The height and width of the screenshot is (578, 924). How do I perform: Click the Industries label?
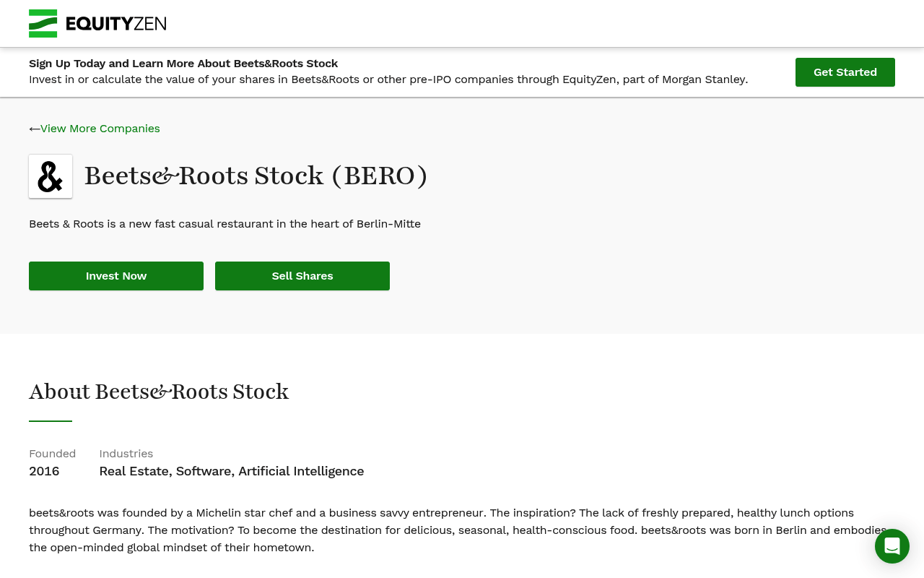point(126,454)
